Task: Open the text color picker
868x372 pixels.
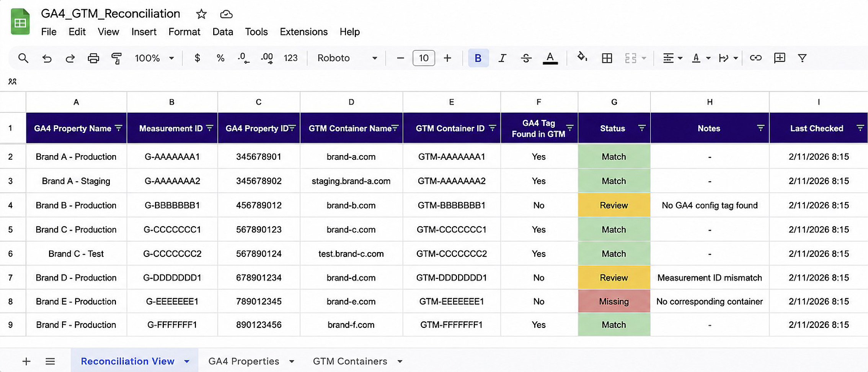Action: click(x=550, y=58)
